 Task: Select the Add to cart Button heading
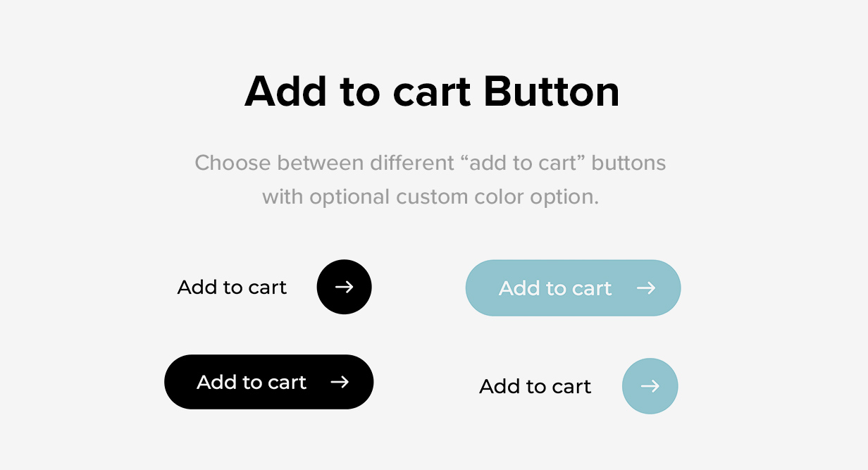432,92
